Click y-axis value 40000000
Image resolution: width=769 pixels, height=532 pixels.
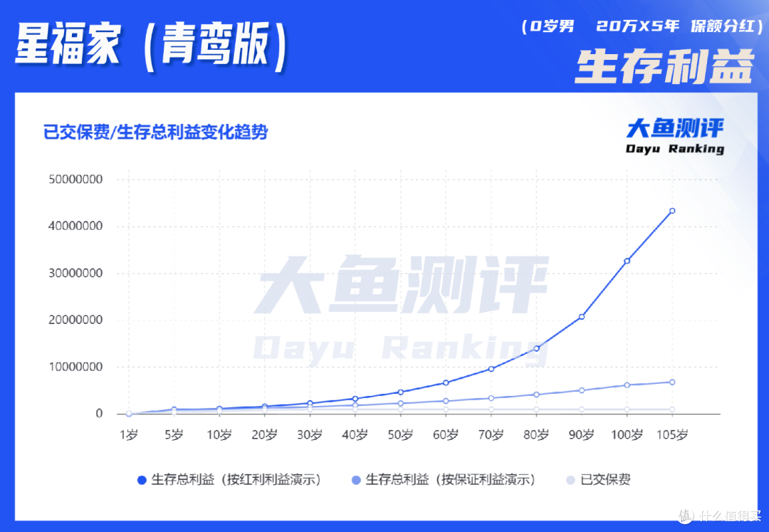click(75, 226)
